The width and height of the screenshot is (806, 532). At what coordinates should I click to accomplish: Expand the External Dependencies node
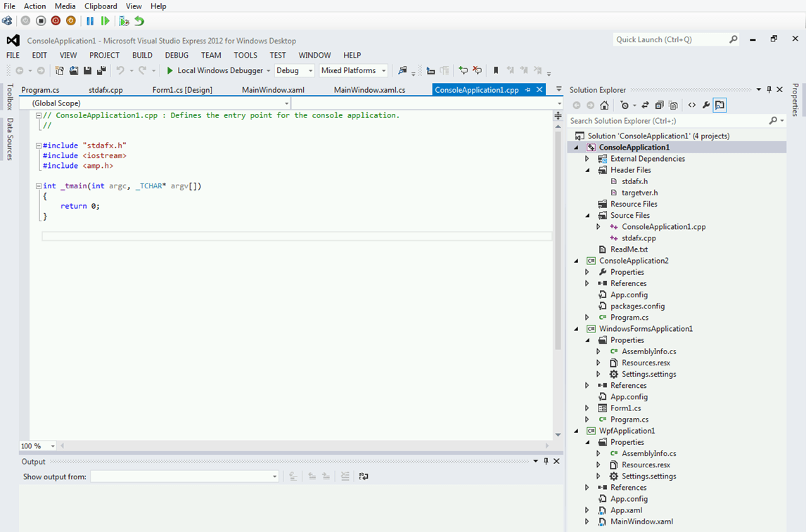click(588, 158)
